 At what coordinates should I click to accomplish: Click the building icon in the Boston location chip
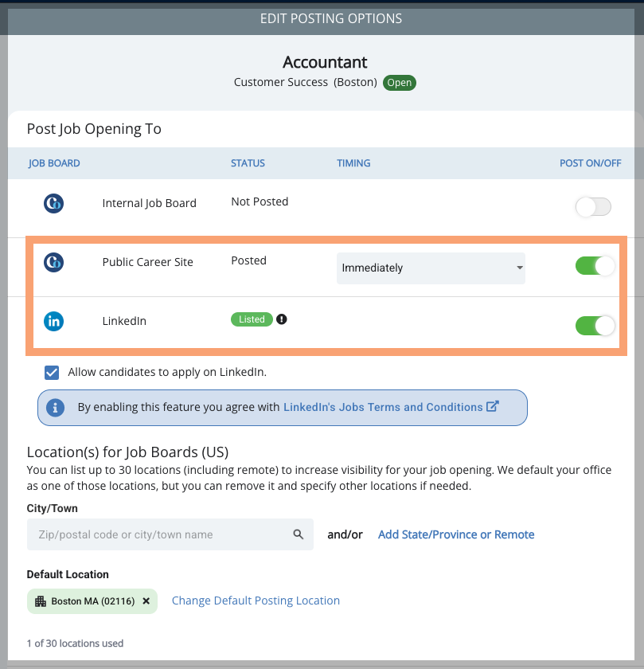[41, 601]
